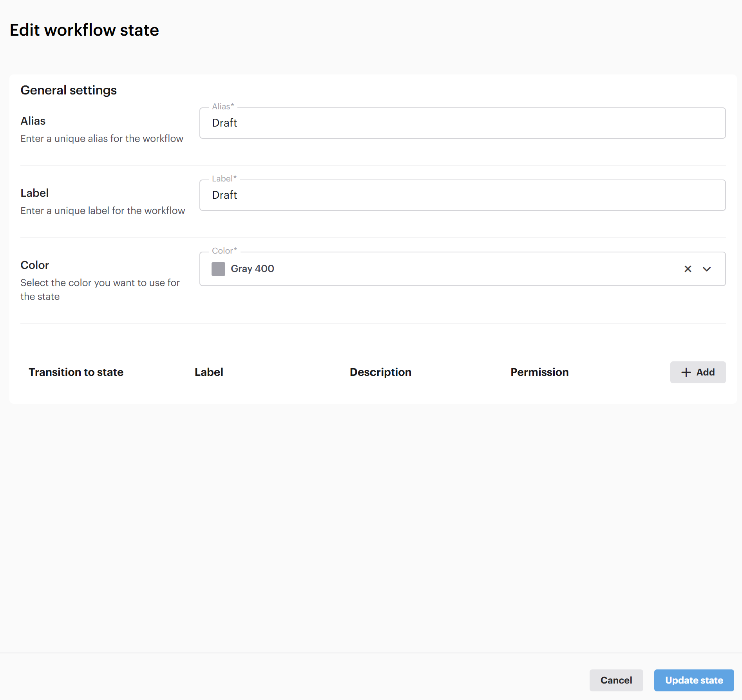Image resolution: width=742 pixels, height=700 pixels.
Task: Select the Label column header in transitions table
Action: click(x=209, y=372)
